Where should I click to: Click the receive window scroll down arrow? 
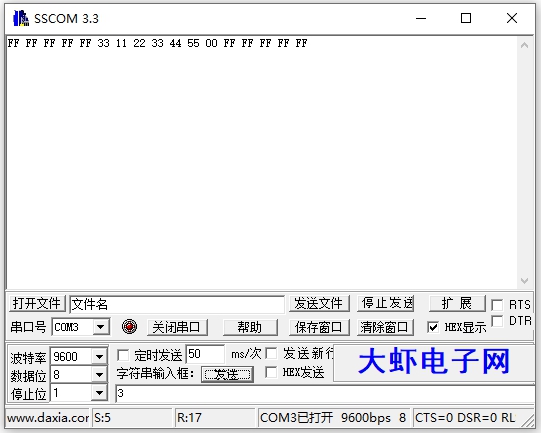pos(524,281)
